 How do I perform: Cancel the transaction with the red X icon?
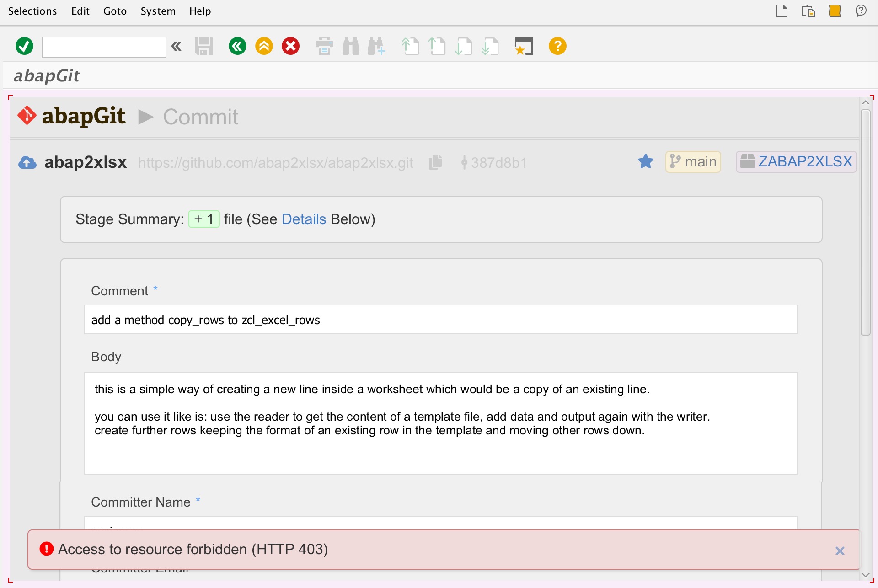click(290, 46)
